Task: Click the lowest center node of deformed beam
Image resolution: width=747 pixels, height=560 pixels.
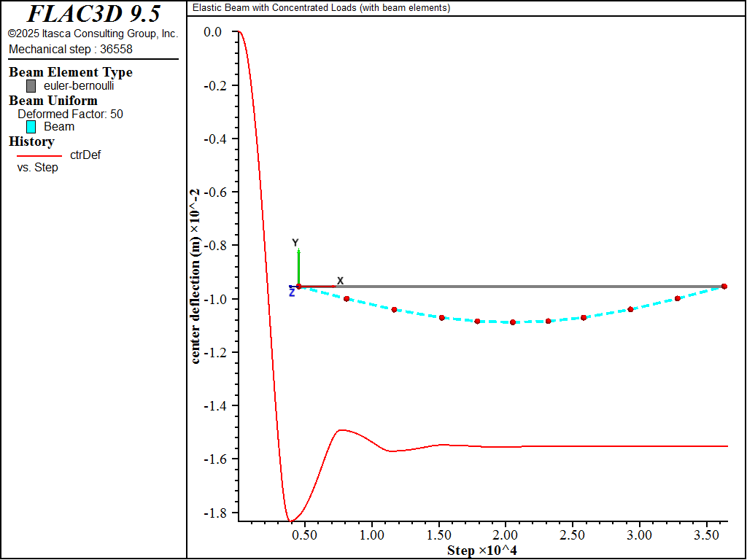Action: [513, 322]
